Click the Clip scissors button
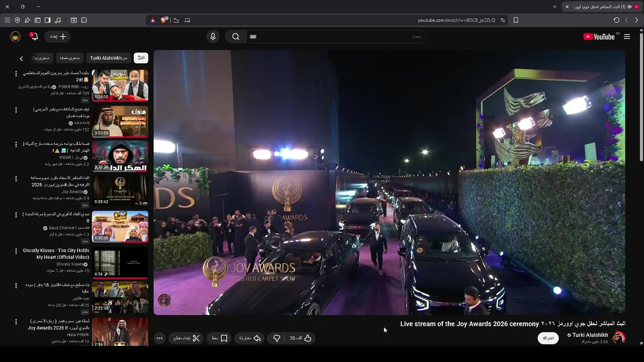644x362 pixels. point(187,338)
